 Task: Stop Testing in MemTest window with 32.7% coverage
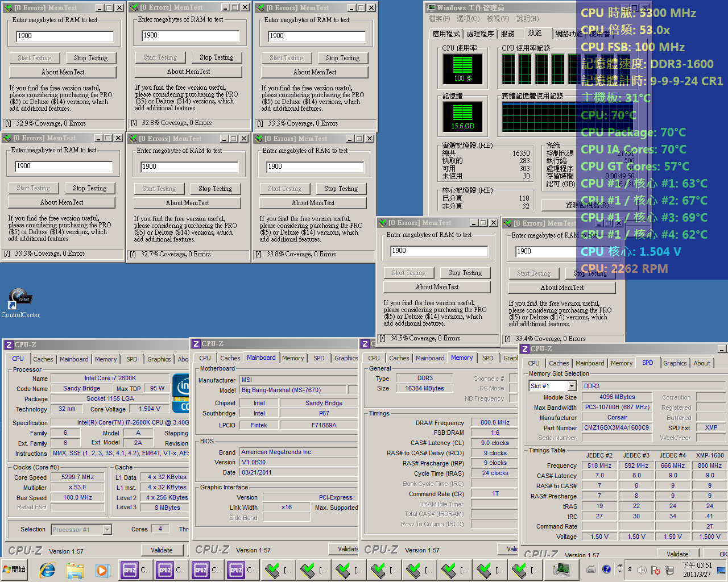coord(216,189)
